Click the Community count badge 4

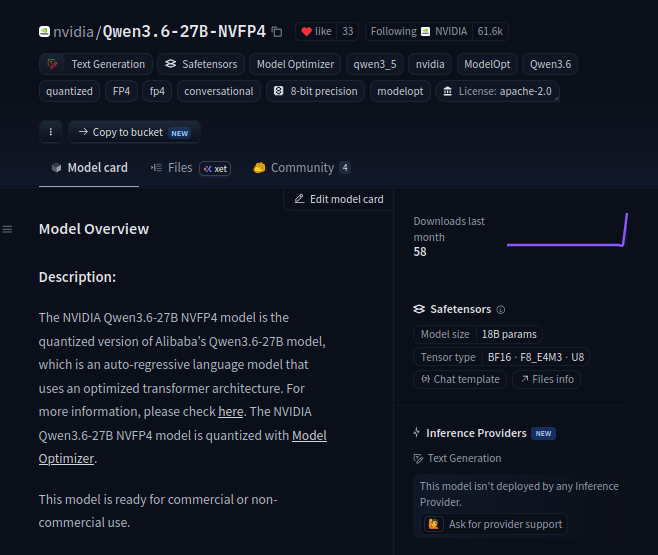(345, 168)
